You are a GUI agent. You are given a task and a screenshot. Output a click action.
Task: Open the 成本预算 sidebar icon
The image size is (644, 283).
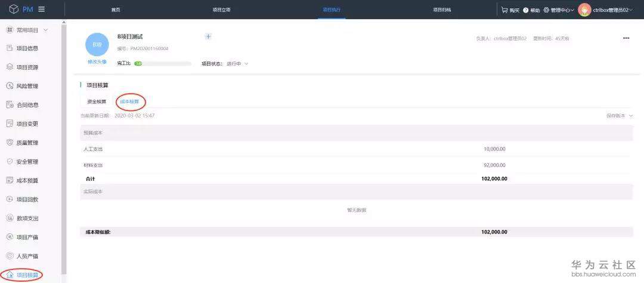(x=10, y=180)
